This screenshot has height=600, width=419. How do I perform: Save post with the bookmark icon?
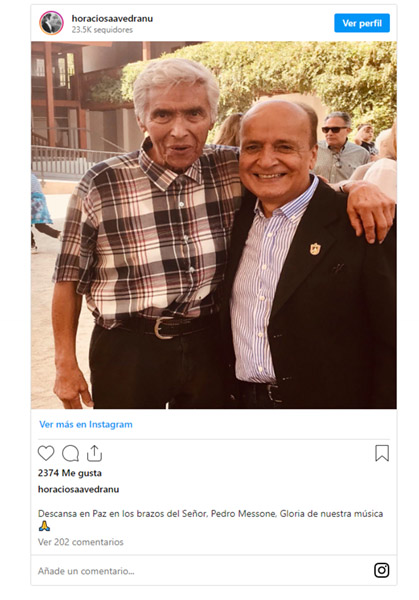(x=382, y=453)
